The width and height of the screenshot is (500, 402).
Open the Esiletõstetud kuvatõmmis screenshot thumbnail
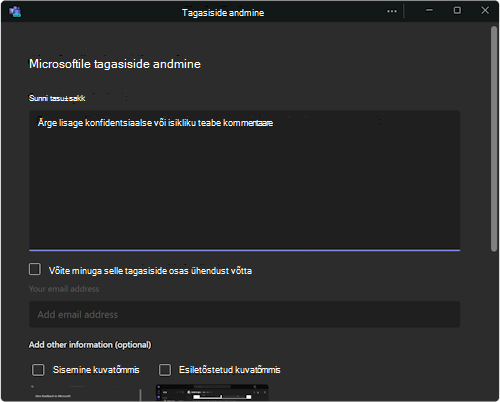[x=212, y=392]
